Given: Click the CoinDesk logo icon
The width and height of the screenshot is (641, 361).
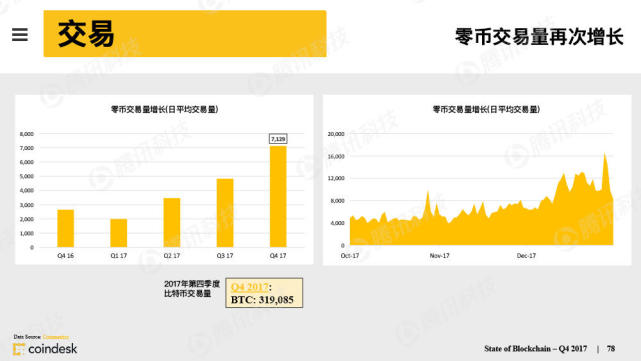Looking at the screenshot, I should (19, 350).
